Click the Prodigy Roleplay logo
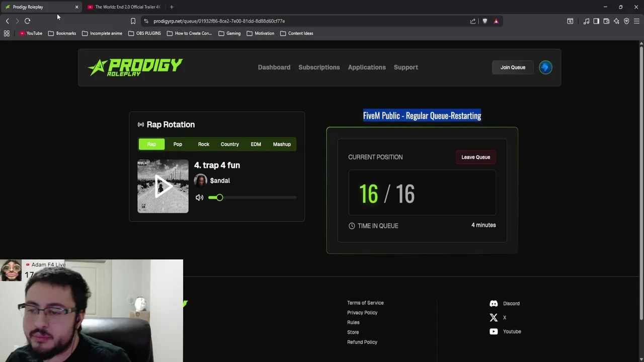This screenshot has width=644, height=362. point(135,67)
